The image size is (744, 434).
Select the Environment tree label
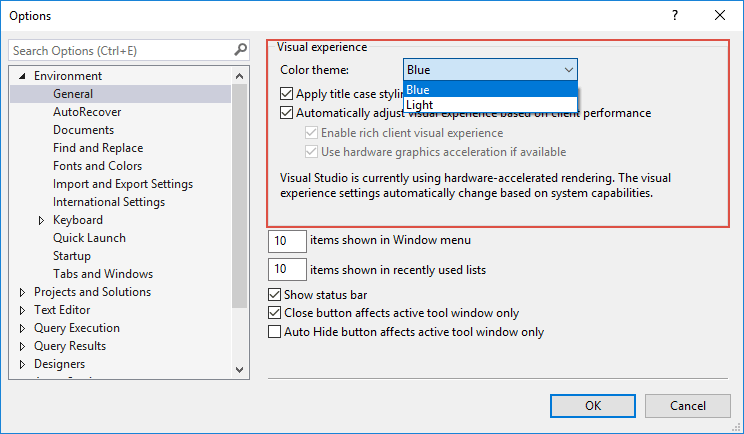[x=68, y=76]
